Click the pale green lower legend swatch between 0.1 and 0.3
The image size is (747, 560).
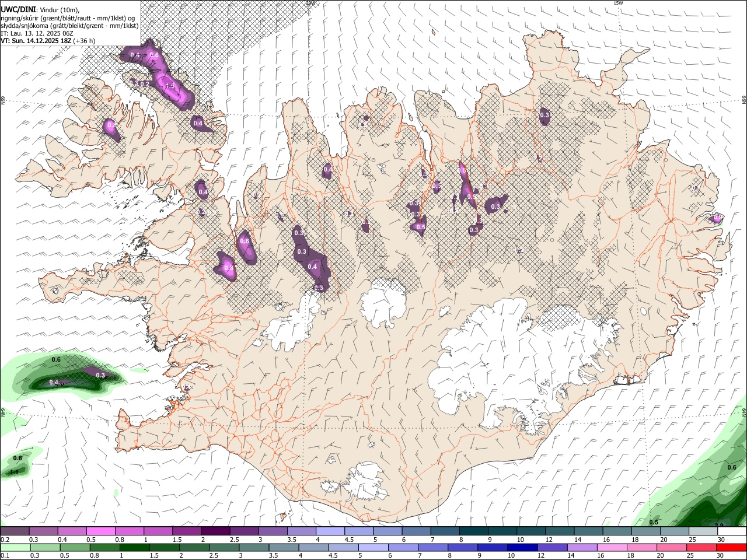(x=15, y=548)
